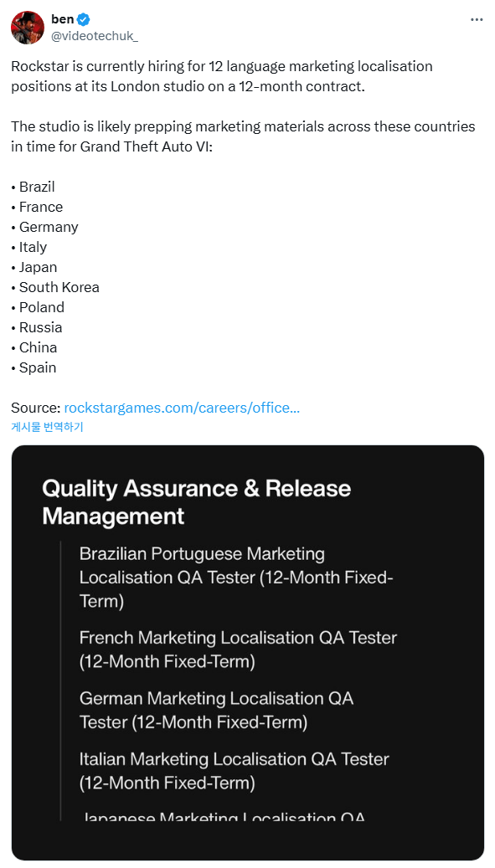Open the @videotechuk_ handle link
The image size is (495, 868).
94,36
